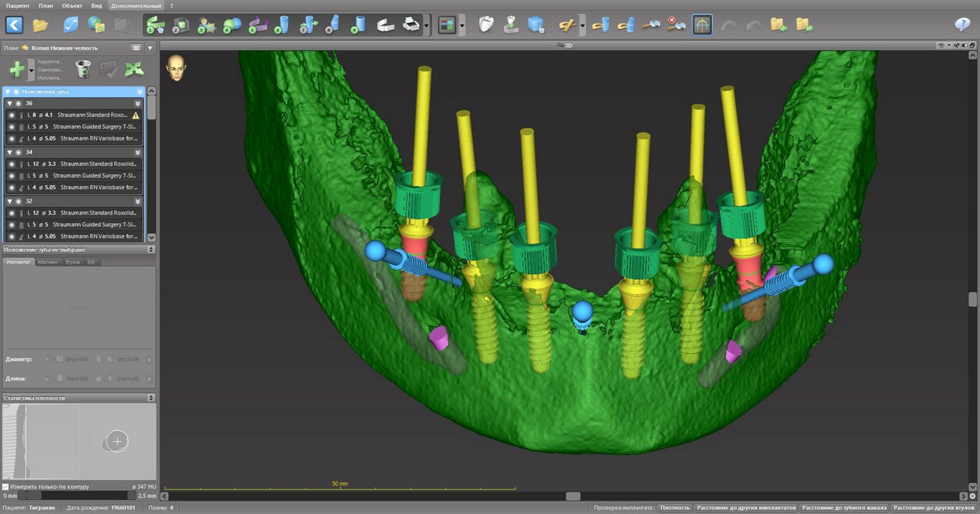
Task: Click the blue back arrow button
Action: tap(14, 26)
